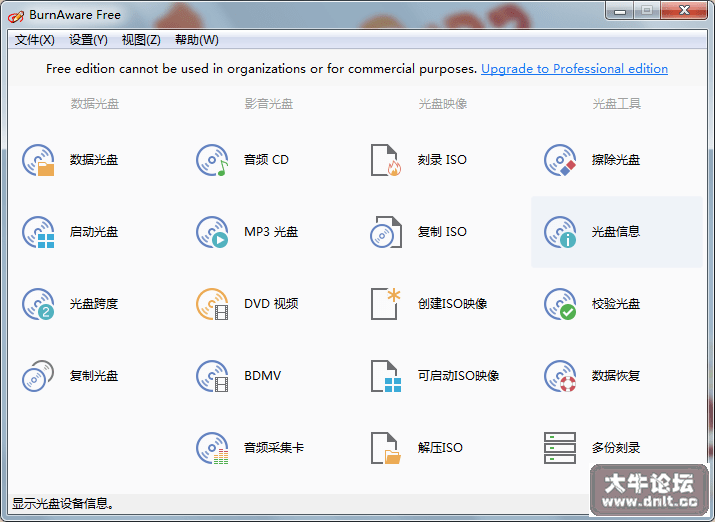Select the BDMV disc icon
715x522 pixels.
click(212, 376)
